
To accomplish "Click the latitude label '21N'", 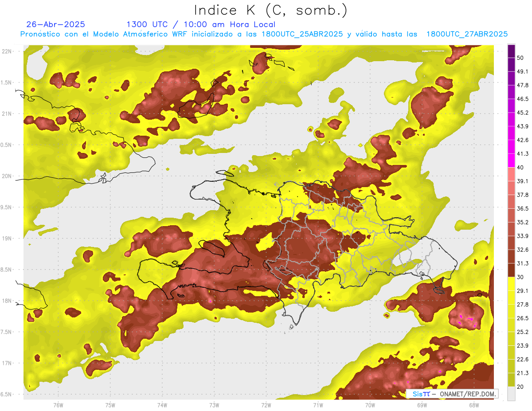I will tap(7, 114).
